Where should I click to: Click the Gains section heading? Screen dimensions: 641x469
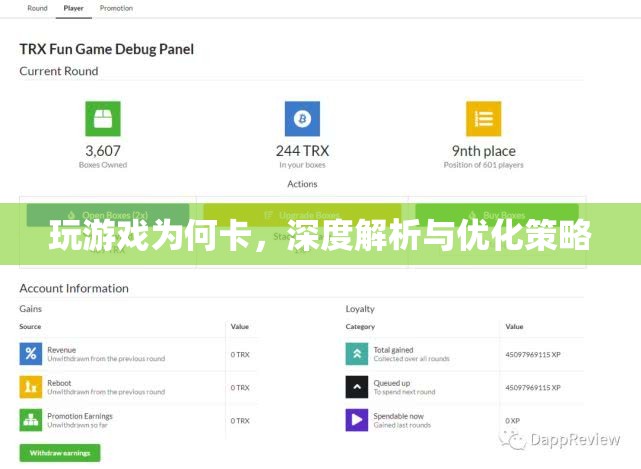tap(31, 309)
